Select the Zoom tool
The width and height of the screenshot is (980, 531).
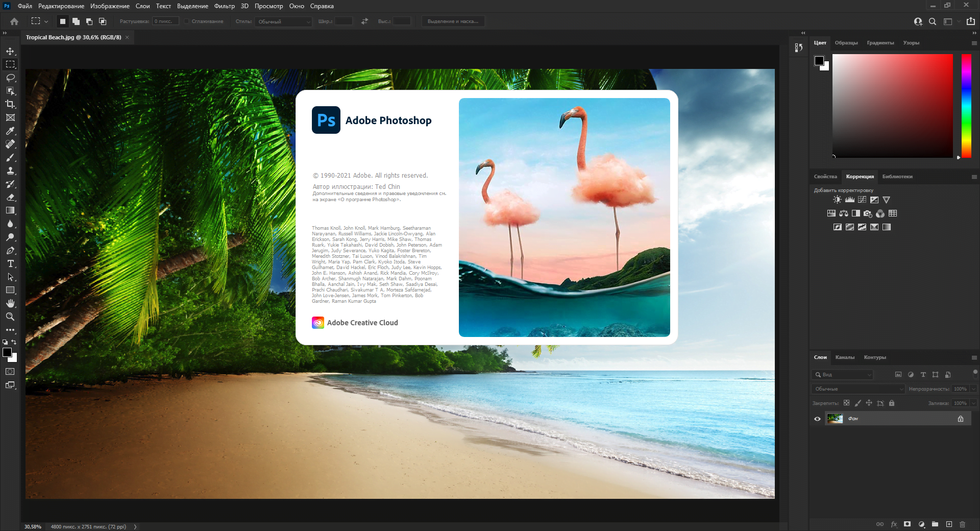click(10, 317)
